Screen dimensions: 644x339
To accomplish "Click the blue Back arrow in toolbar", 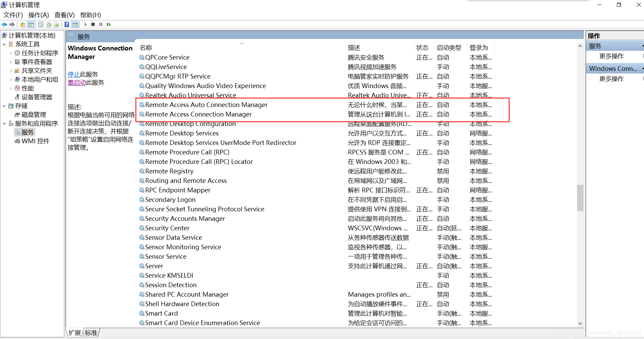I will 4,24.
